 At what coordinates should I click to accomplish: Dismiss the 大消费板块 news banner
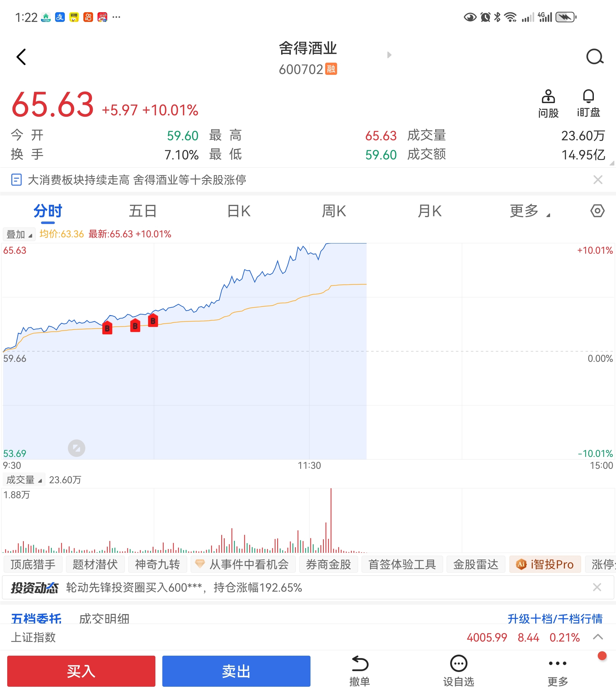598,180
